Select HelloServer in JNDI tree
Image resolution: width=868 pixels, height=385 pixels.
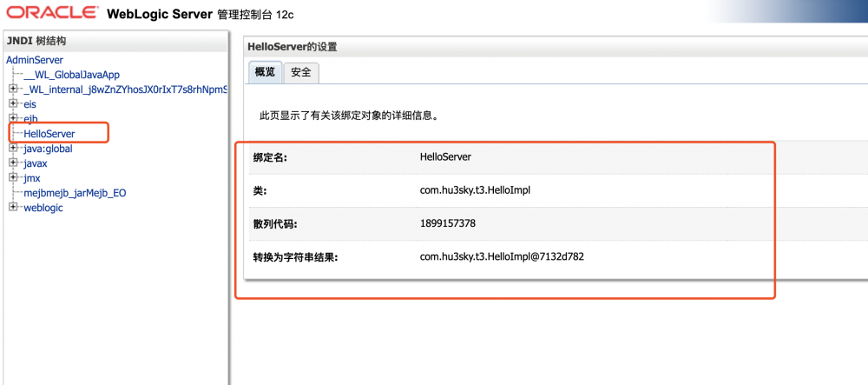[x=49, y=134]
